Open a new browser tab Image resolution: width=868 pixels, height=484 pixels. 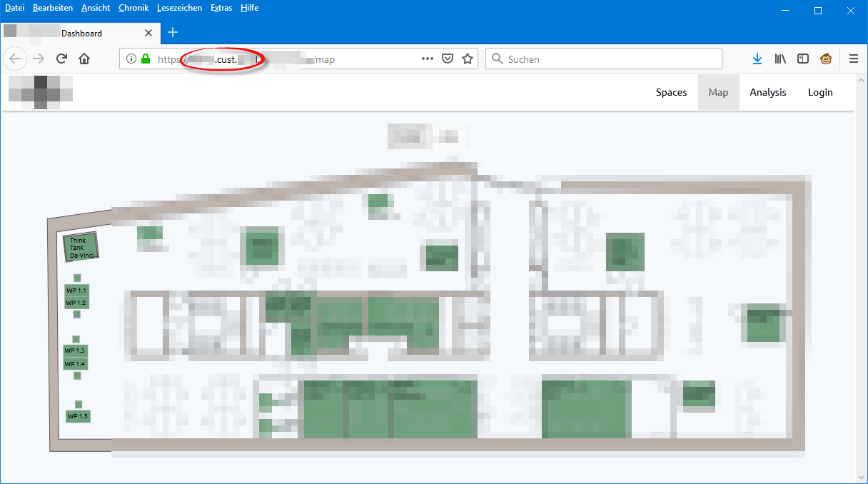coord(173,32)
